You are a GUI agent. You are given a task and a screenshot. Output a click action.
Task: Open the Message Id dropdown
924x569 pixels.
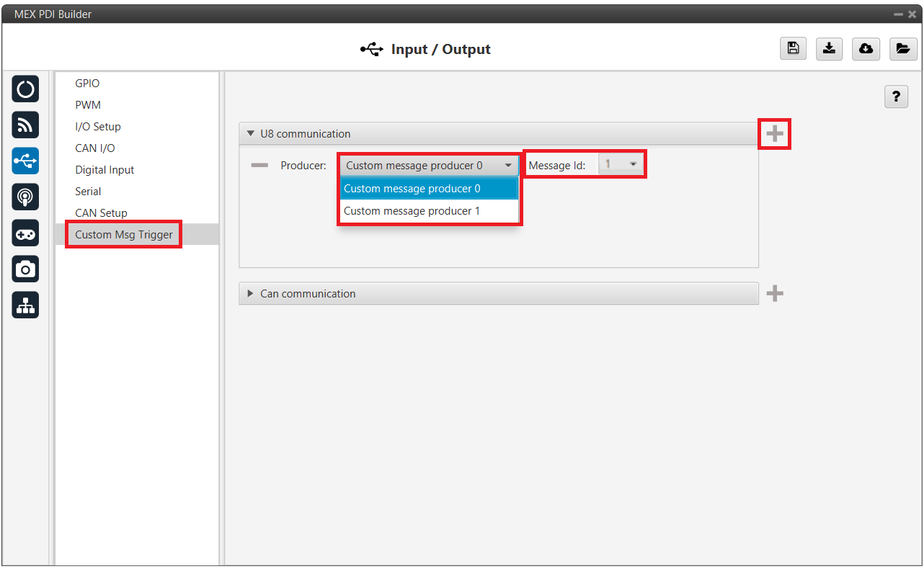621,165
